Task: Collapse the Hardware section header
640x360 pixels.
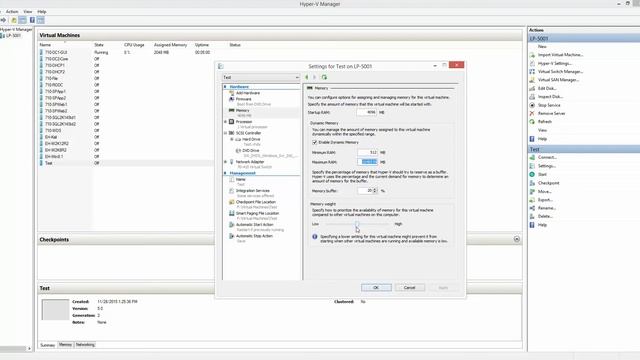Action: (x=225, y=87)
